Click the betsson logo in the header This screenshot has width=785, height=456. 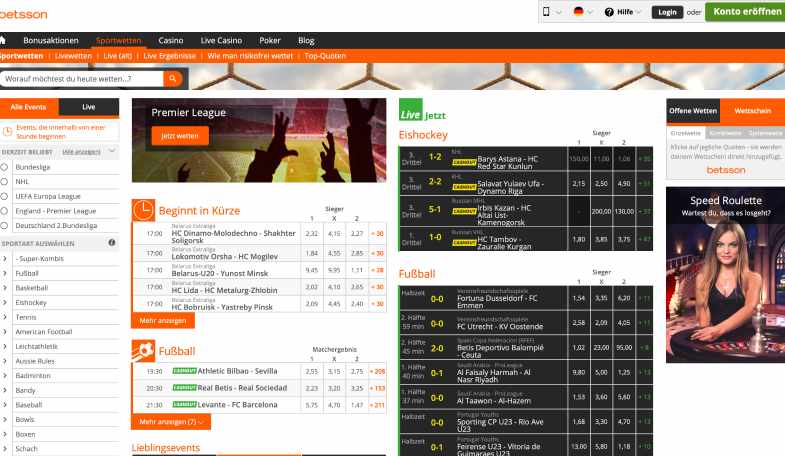click(23, 15)
